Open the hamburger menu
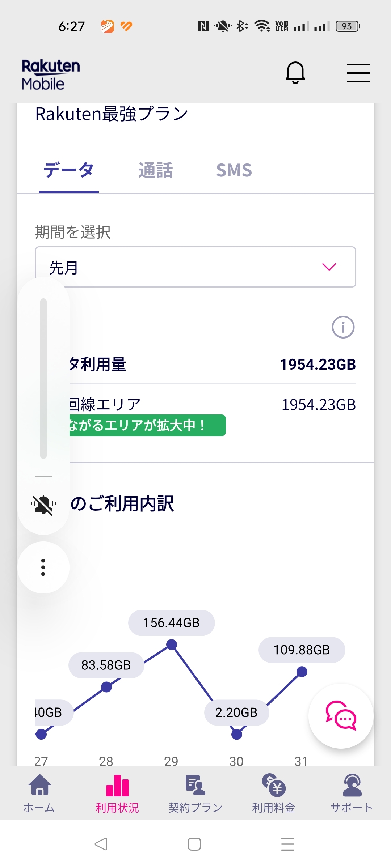 [358, 73]
